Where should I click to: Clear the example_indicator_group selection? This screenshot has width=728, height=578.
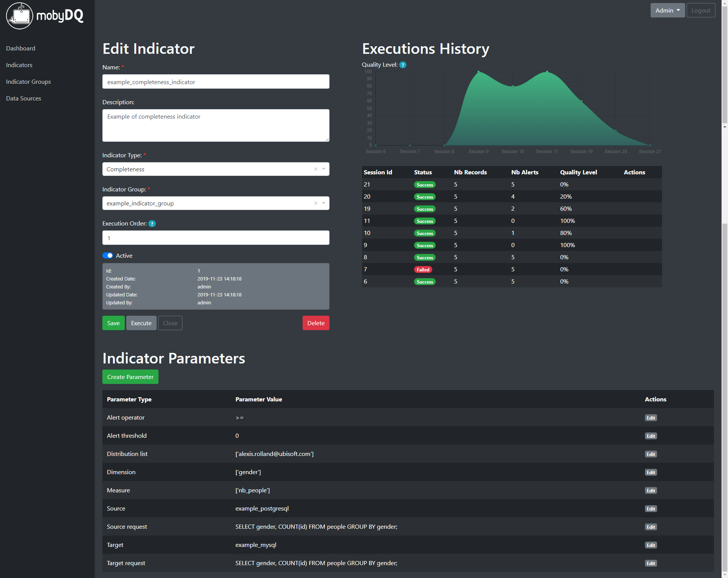pos(315,203)
